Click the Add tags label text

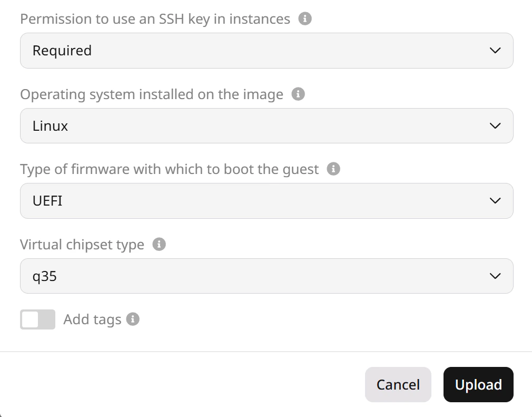pyautogui.click(x=92, y=319)
